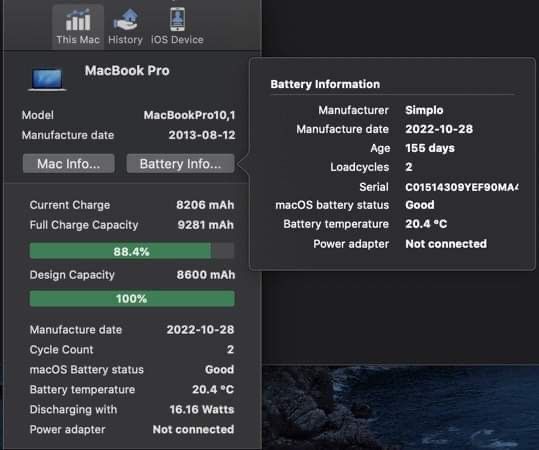Image resolution: width=539 pixels, height=450 pixels.
Task: Click the Full Charge Capacity label
Action: point(84,225)
